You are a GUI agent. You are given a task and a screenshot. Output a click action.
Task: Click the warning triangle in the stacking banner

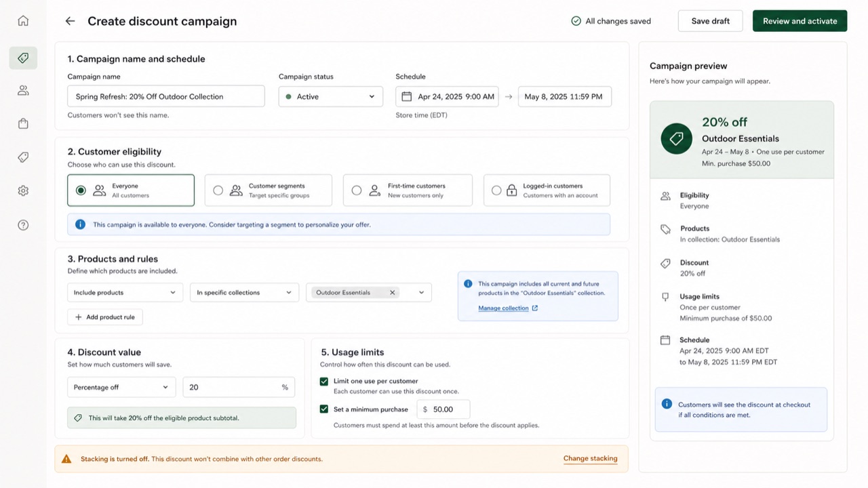pyautogui.click(x=66, y=459)
